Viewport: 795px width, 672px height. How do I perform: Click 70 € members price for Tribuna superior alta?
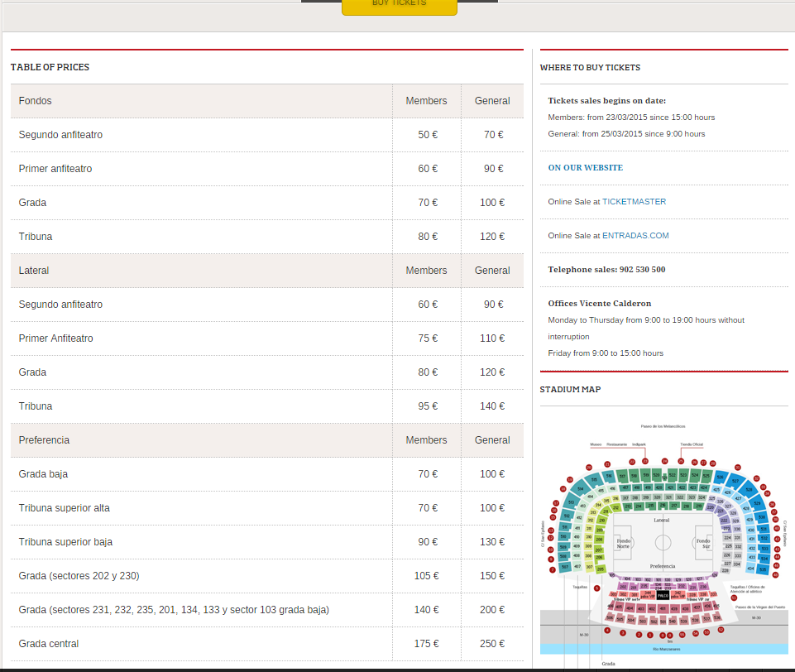pos(428,509)
